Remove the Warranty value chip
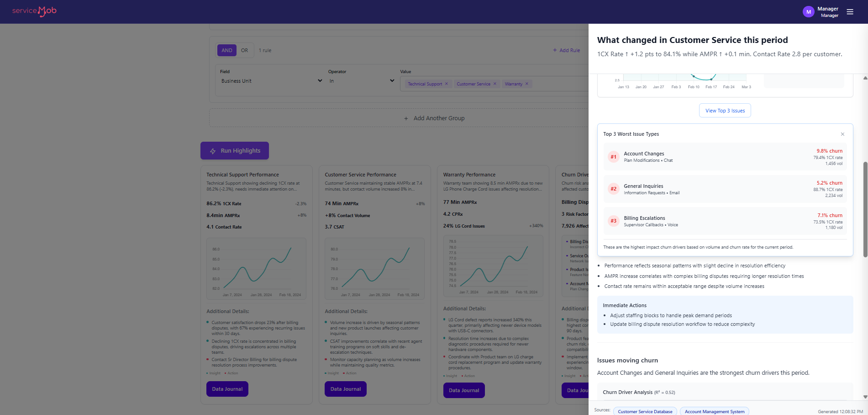Screen dimensions: 868x415 [x=527, y=84]
